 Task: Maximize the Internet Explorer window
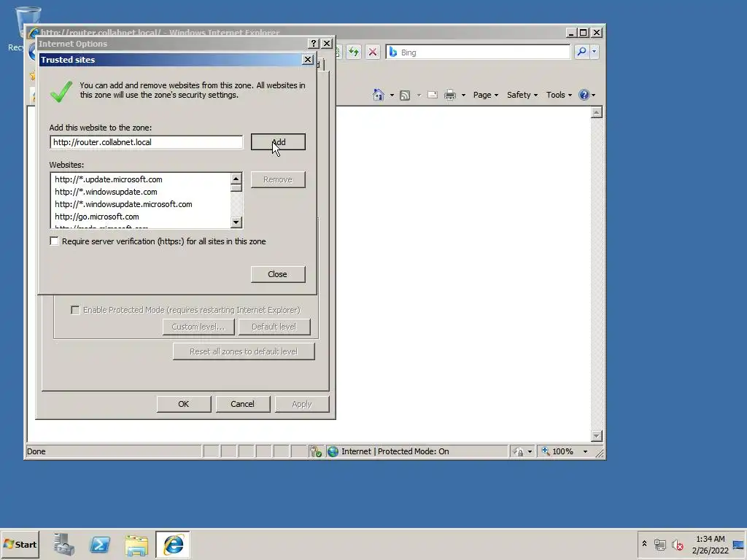(583, 32)
